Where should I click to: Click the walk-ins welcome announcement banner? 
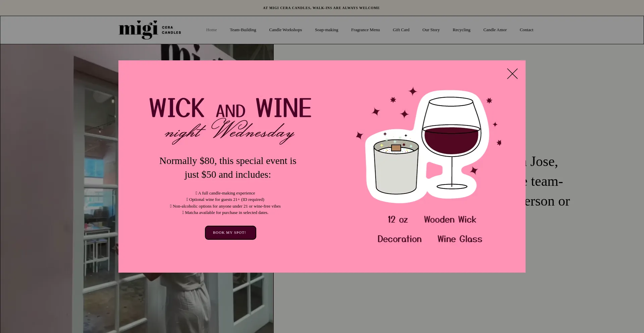tap(321, 8)
